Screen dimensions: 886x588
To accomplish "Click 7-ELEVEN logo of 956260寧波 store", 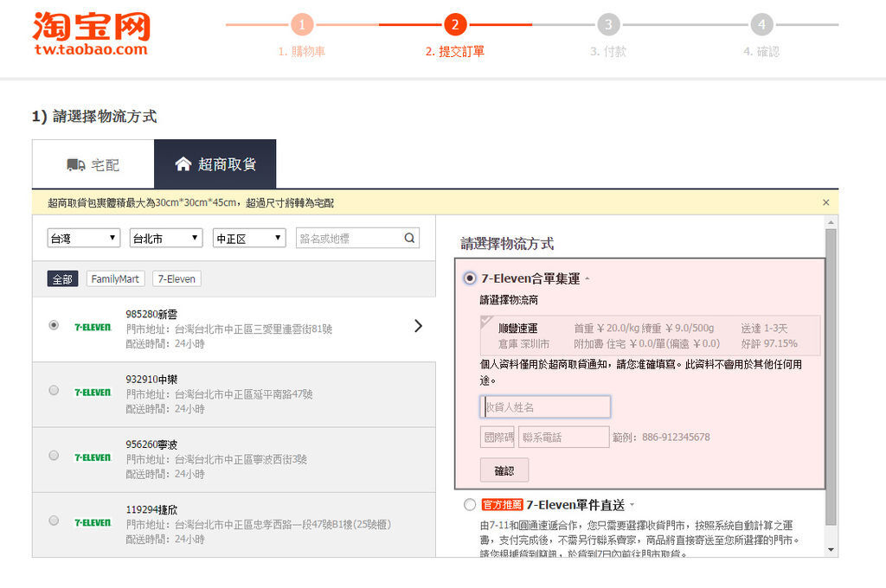I will (93, 457).
